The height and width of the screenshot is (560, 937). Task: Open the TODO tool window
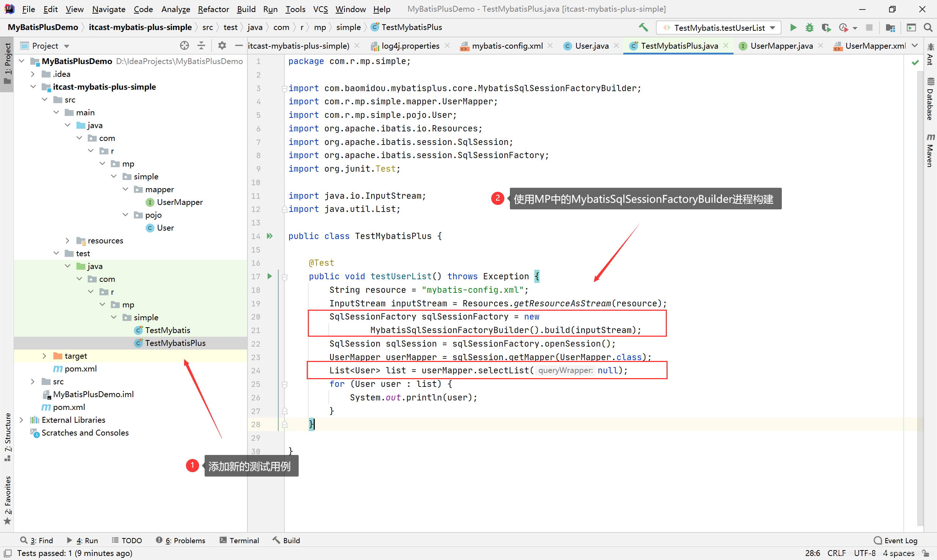(x=127, y=540)
